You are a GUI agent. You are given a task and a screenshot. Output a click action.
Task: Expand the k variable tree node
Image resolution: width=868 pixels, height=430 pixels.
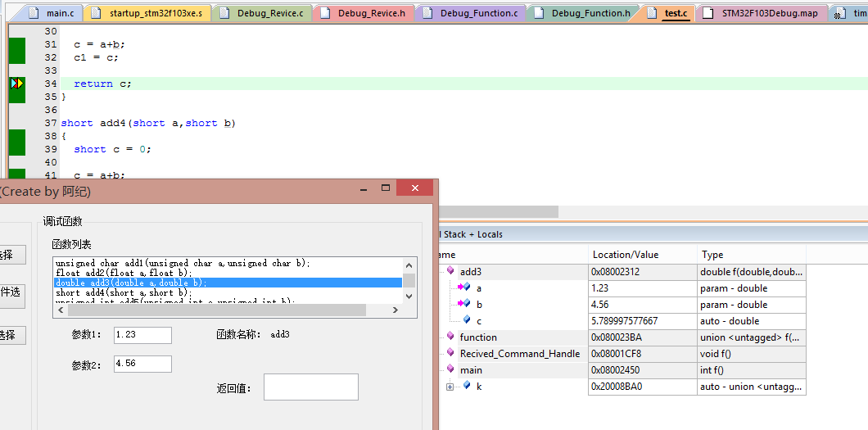450,387
